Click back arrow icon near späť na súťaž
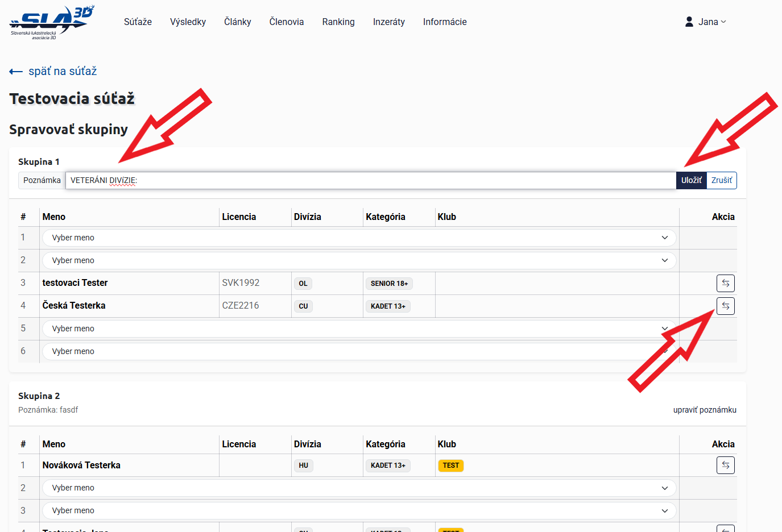Image resolution: width=782 pixels, height=532 pixels. (16, 72)
